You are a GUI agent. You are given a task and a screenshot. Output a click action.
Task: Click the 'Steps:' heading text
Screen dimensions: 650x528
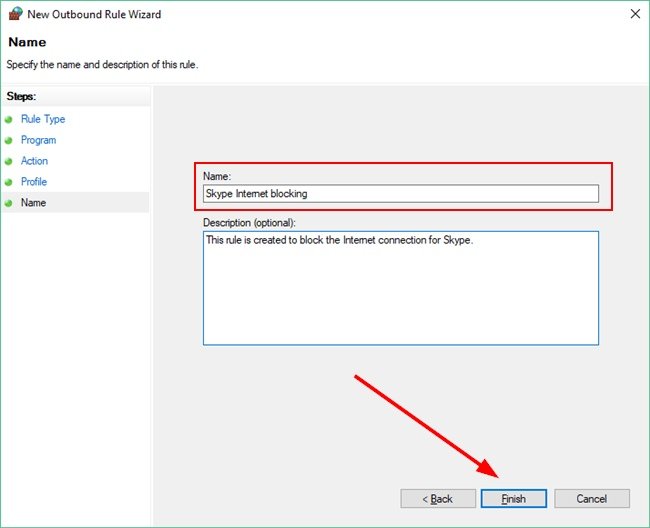pos(21,97)
